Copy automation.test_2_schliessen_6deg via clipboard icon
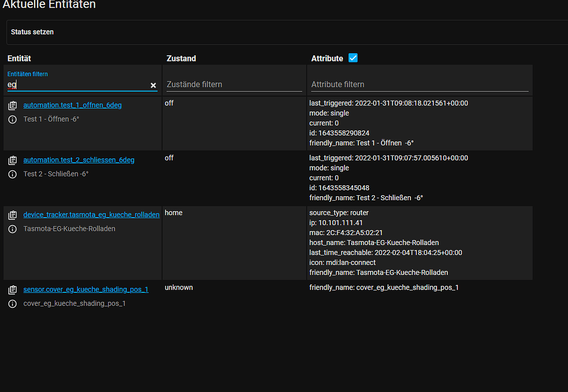This screenshot has width=568, height=392. (x=12, y=160)
